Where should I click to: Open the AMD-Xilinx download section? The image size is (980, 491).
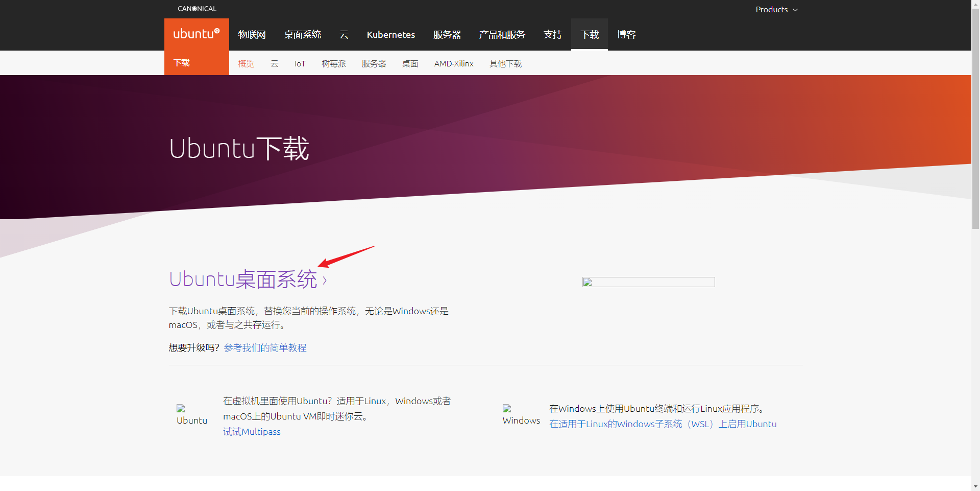453,63
